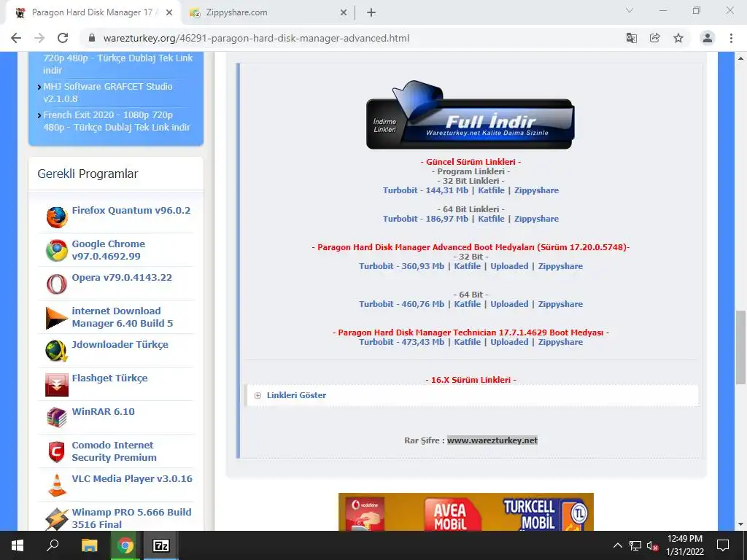Click the browser forward arrow

(x=39, y=38)
